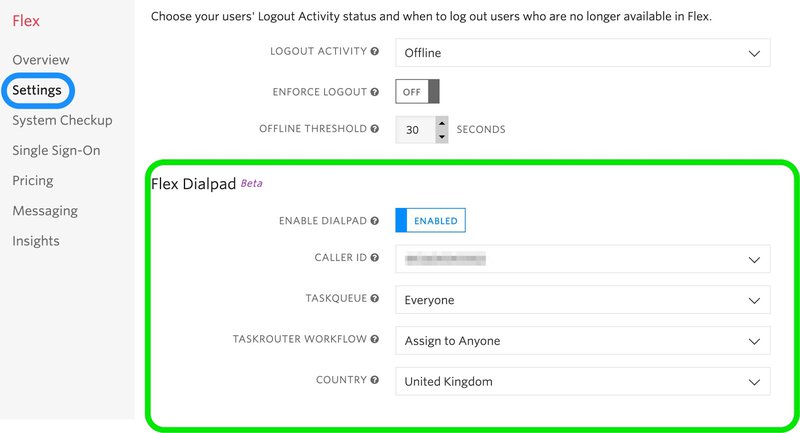
Task: Open the TaskQueue Everyone dropdown
Action: [583, 300]
